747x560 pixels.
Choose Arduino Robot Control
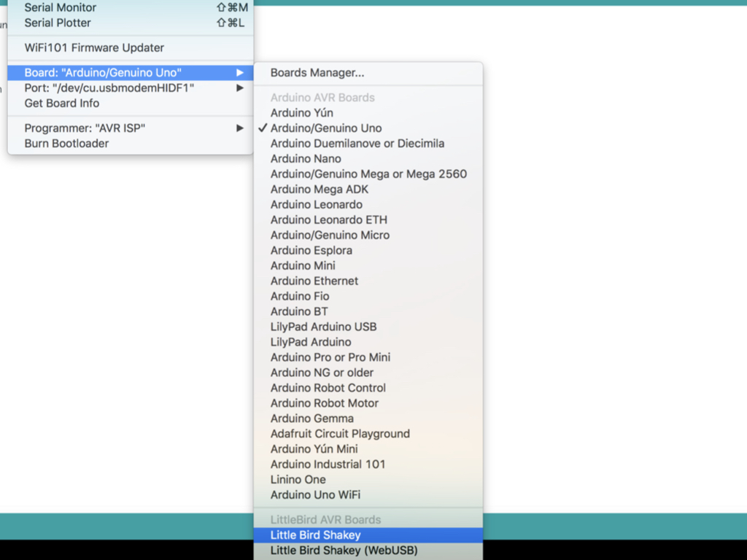[x=368, y=388]
